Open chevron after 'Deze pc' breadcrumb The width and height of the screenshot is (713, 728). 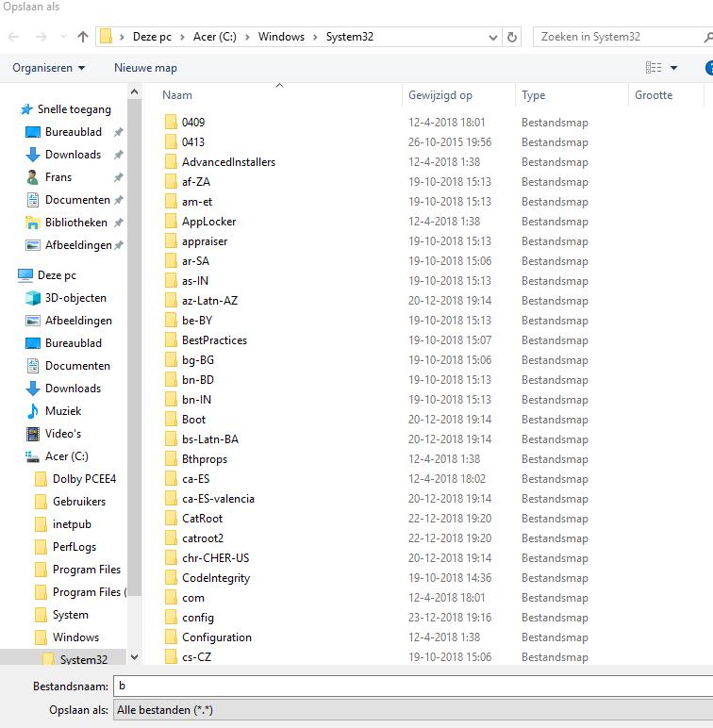pos(182,37)
